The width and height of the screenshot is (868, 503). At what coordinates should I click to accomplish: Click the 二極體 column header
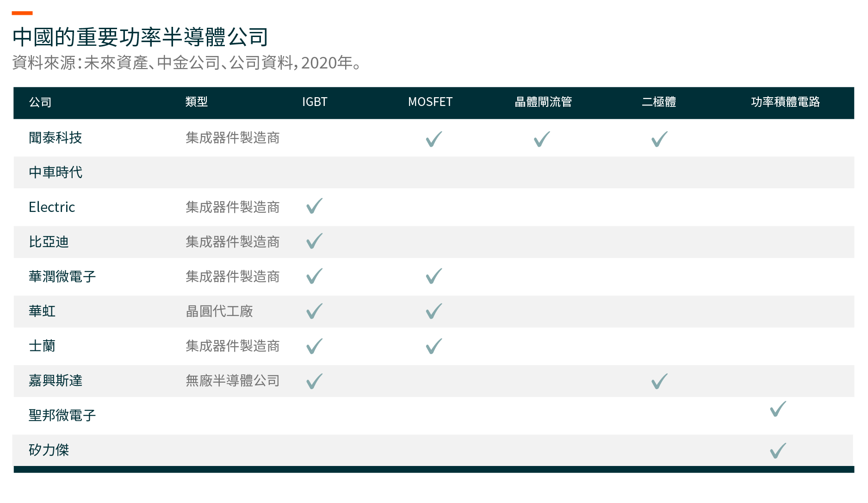(659, 102)
